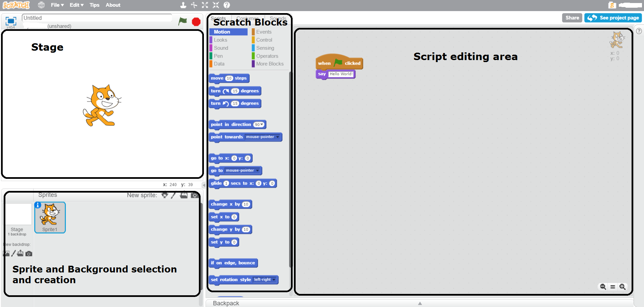This screenshot has width=644, height=307.
Task: Open the user account icon
Action: click(612, 5)
